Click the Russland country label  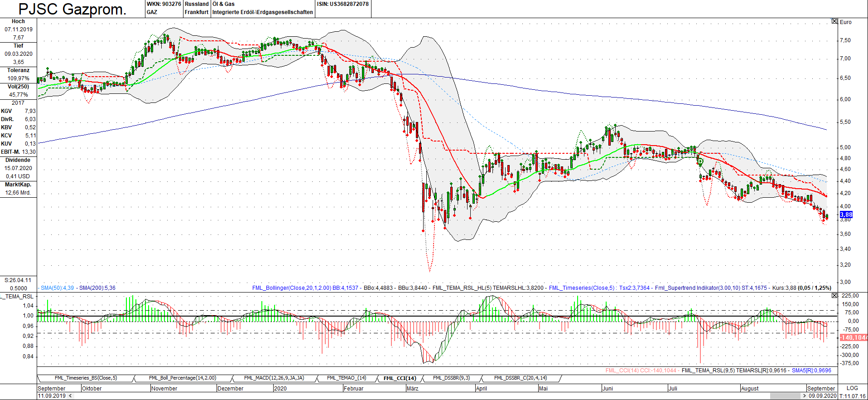[x=197, y=4]
